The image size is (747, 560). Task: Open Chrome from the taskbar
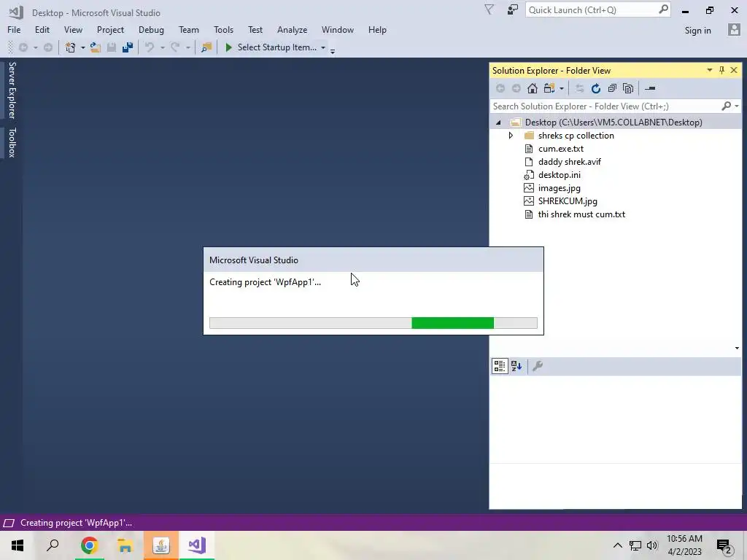89,545
